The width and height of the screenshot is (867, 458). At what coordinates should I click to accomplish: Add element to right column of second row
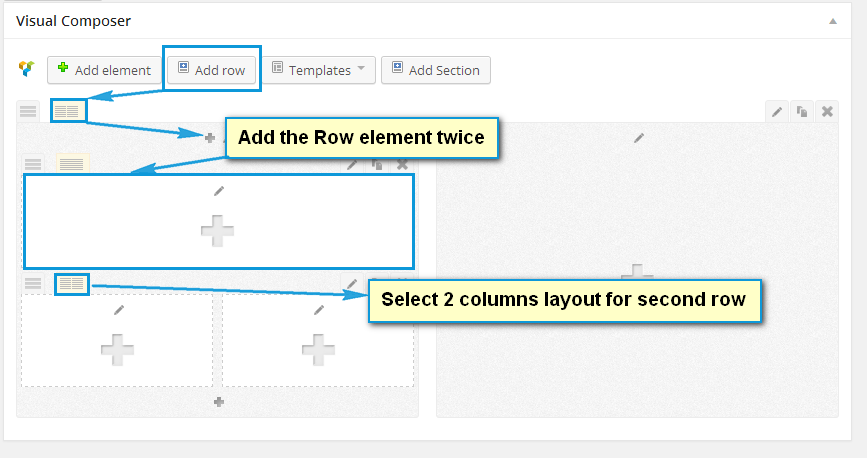[318, 350]
